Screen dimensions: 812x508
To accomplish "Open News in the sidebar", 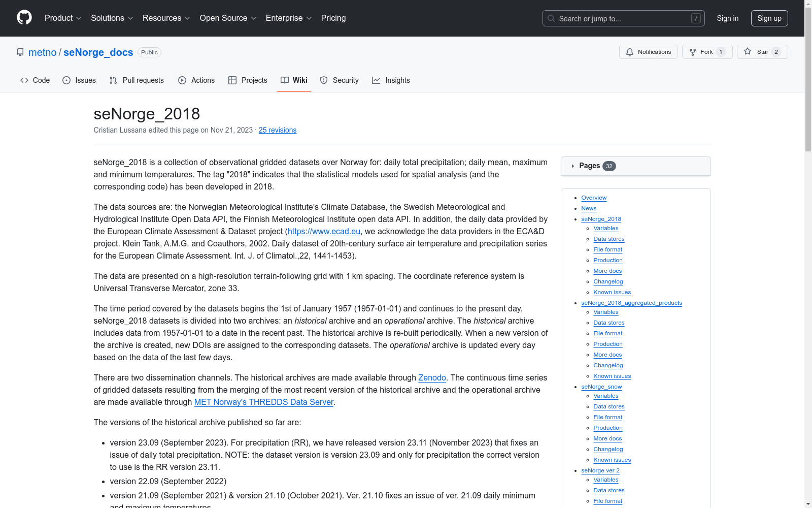I will pos(589,208).
